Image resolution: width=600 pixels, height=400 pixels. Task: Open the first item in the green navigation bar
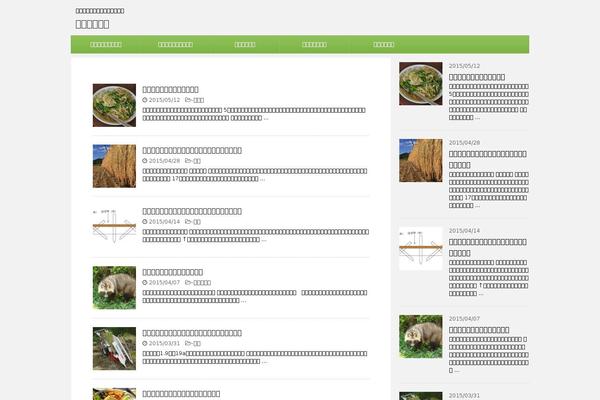tap(106, 44)
